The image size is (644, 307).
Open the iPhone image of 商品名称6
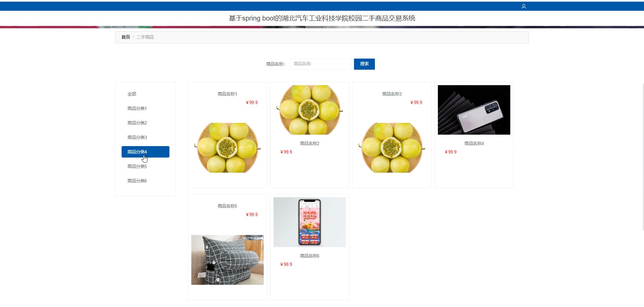pos(310,222)
